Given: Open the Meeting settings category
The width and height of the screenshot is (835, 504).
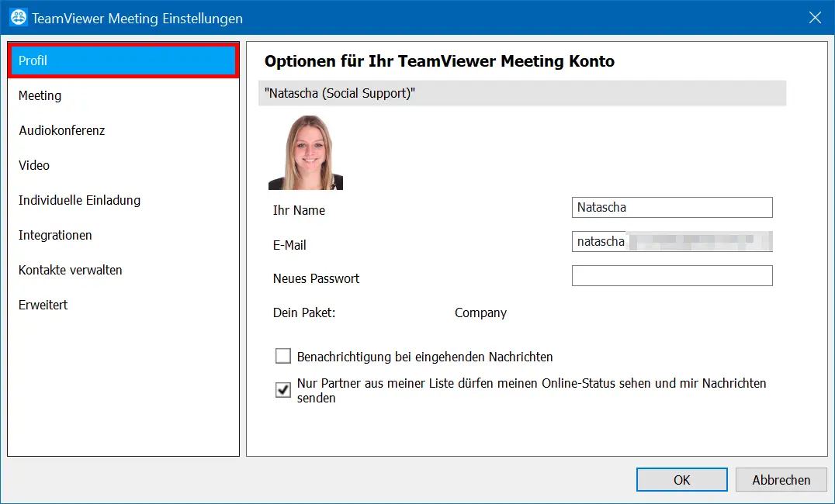Looking at the screenshot, I should click(123, 96).
